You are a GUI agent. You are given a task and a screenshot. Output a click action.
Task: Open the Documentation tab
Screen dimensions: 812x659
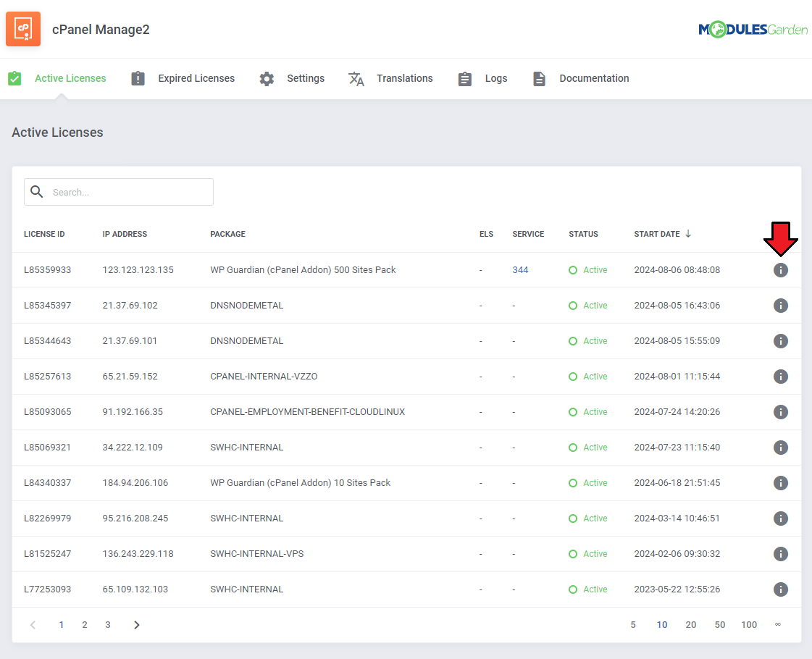tap(594, 78)
